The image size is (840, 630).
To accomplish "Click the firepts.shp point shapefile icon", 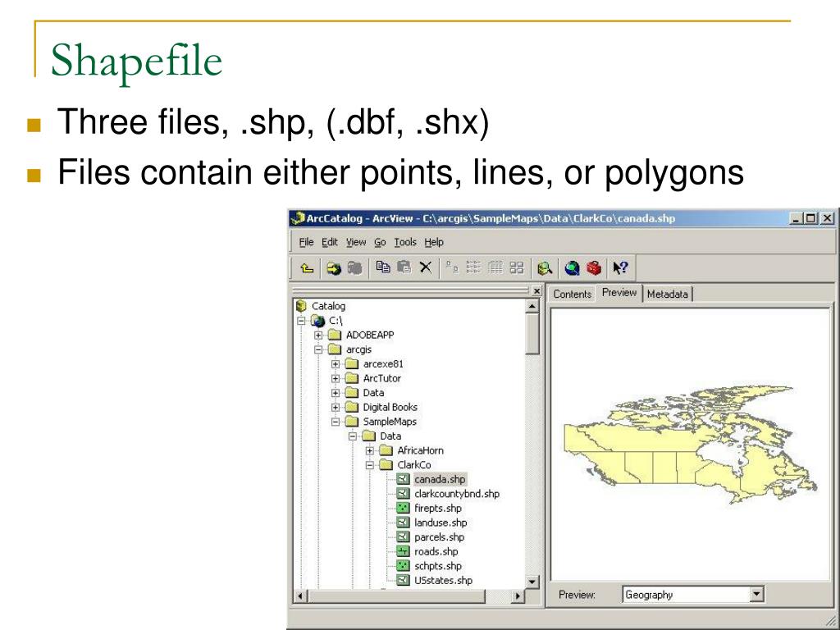I will (403, 508).
